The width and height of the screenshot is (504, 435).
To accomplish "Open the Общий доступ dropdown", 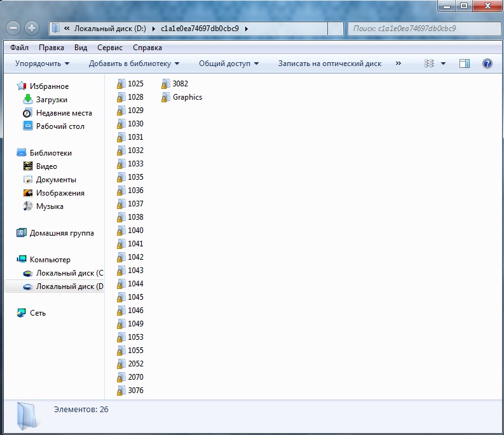I will [x=229, y=64].
